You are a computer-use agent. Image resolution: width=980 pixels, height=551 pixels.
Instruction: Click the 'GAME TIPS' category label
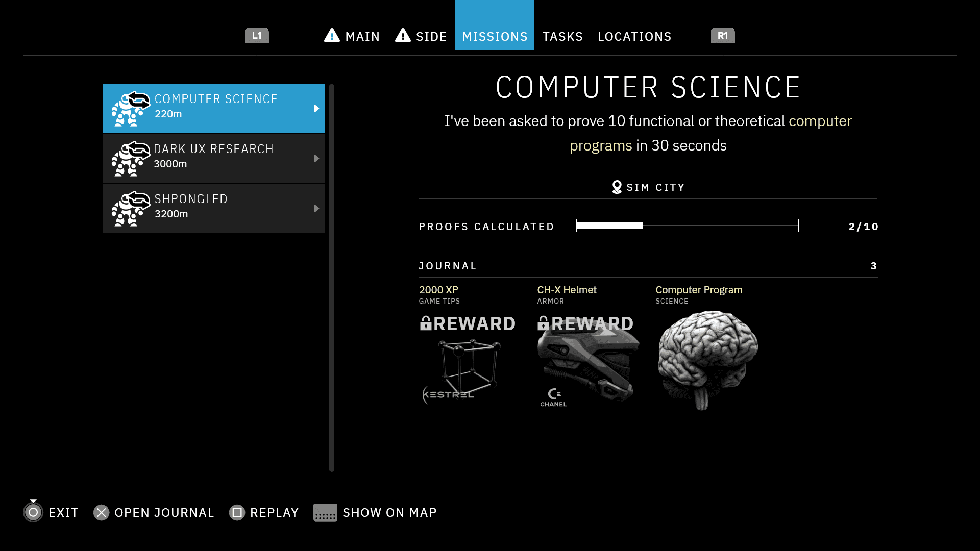click(x=439, y=301)
